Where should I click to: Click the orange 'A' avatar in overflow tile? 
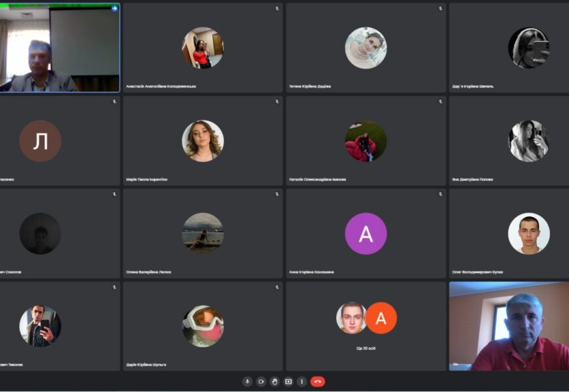click(381, 318)
